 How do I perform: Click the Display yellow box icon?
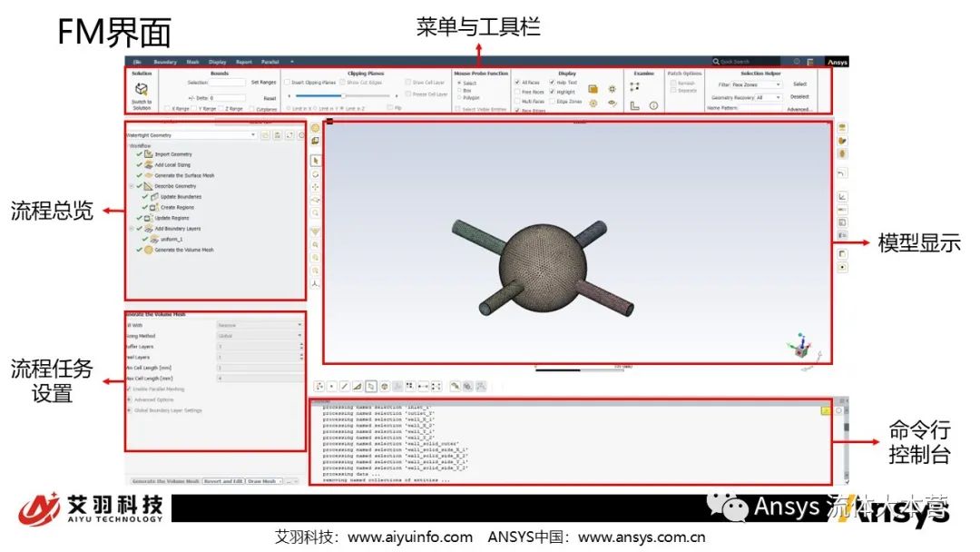pos(593,89)
